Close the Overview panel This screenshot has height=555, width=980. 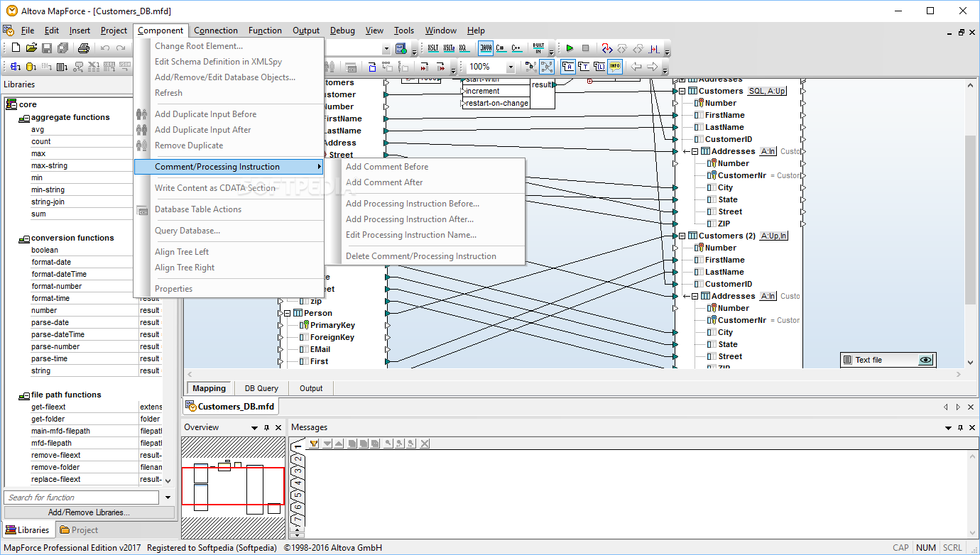[278, 428]
